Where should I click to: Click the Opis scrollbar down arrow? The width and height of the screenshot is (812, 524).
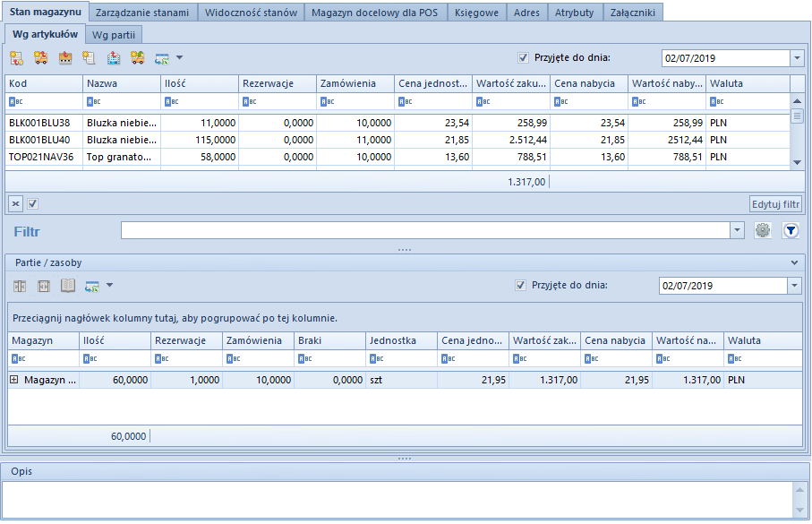click(799, 511)
